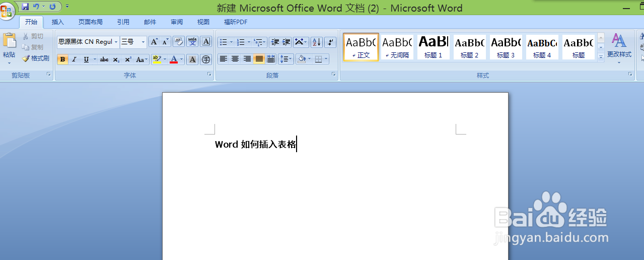Open the font color dropdown arrow
This screenshot has width=644, height=260.
(182, 59)
